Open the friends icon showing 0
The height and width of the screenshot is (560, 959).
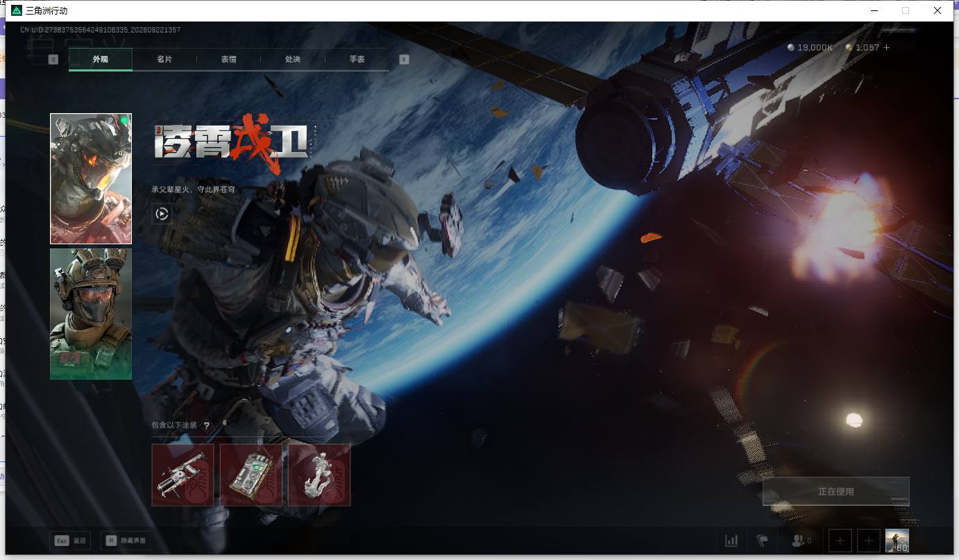(801, 541)
